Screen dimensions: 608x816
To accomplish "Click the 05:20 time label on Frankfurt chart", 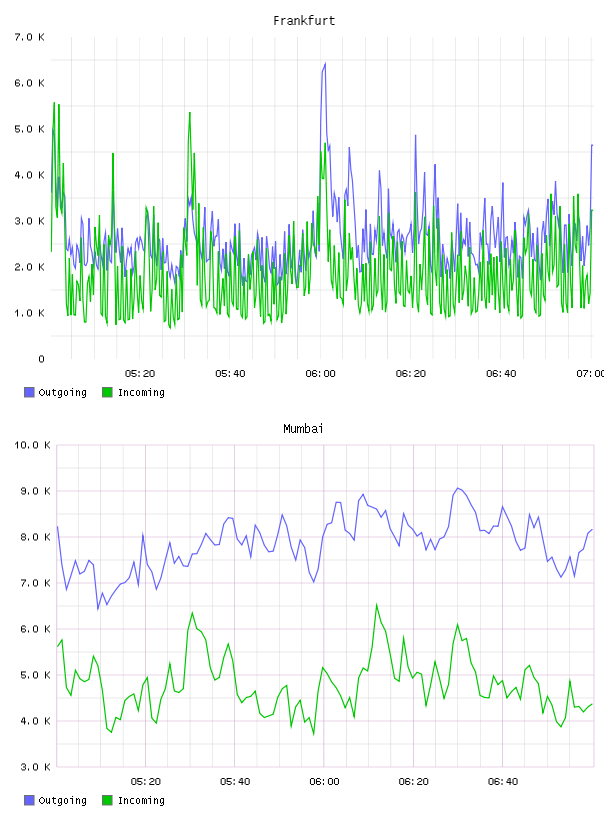I will click(x=140, y=374).
